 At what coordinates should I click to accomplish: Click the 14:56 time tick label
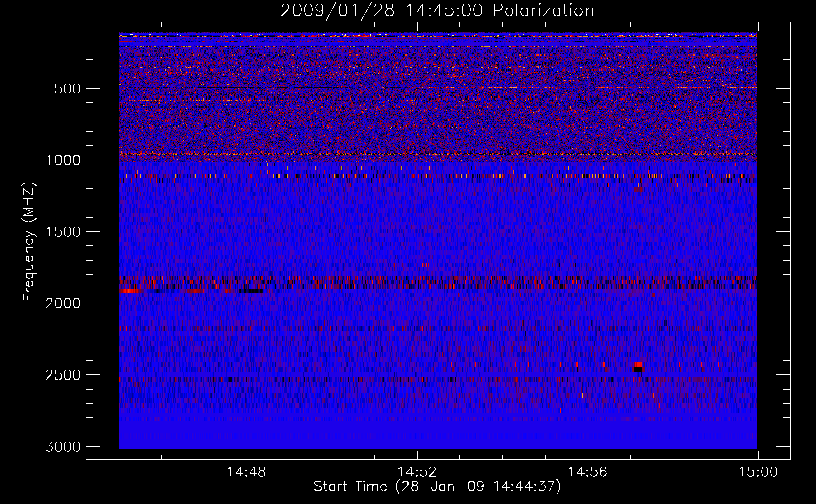pyautogui.click(x=588, y=472)
